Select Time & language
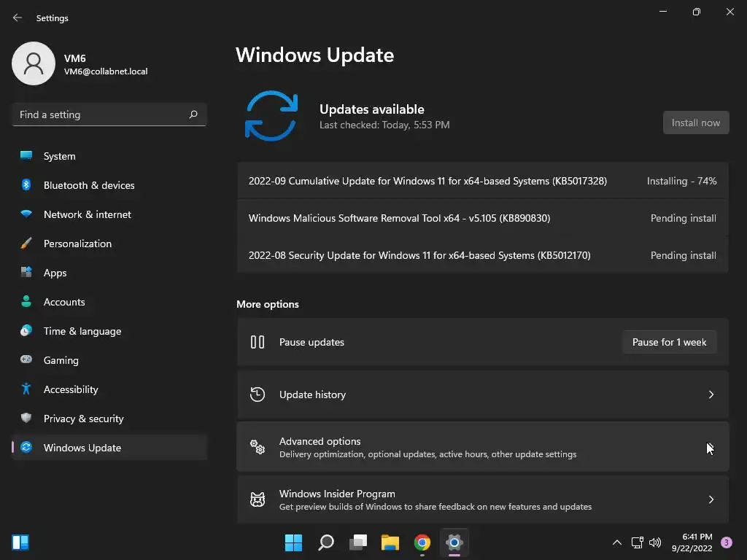 click(x=109, y=331)
